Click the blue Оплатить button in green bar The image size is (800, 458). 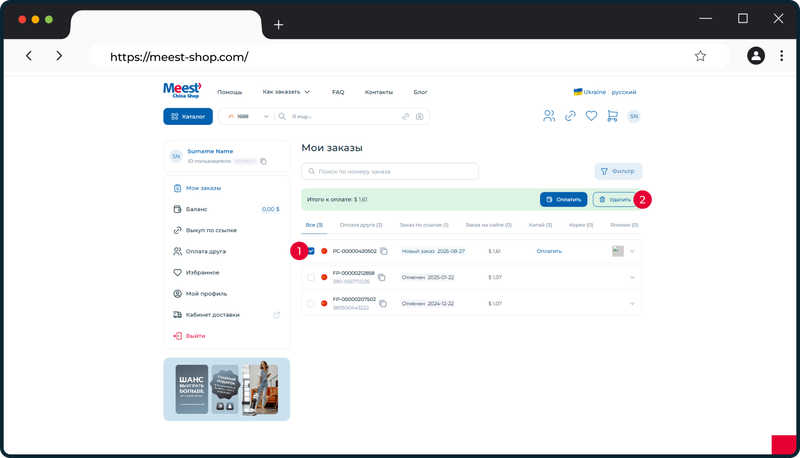pyautogui.click(x=563, y=199)
